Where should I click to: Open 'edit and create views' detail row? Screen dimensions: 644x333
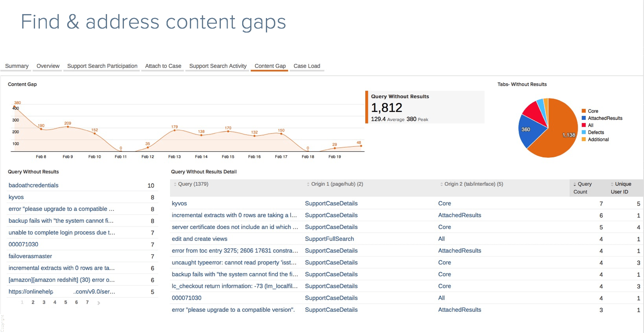tap(200, 239)
